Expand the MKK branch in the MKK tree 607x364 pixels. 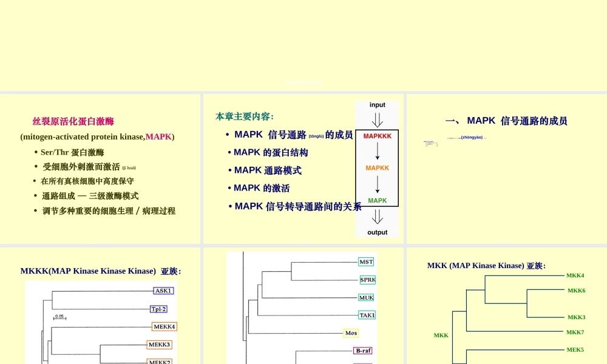(441, 335)
